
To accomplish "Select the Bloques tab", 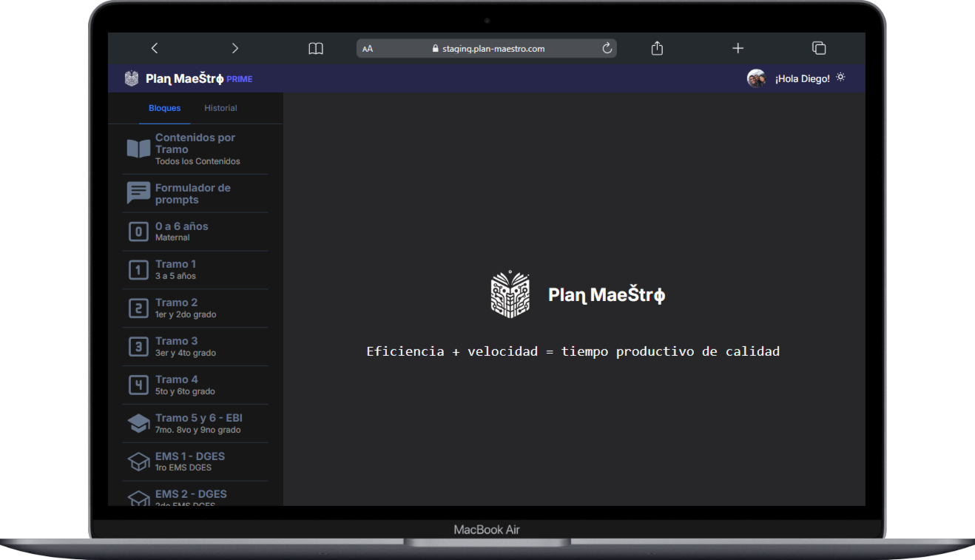I will pyautogui.click(x=164, y=107).
